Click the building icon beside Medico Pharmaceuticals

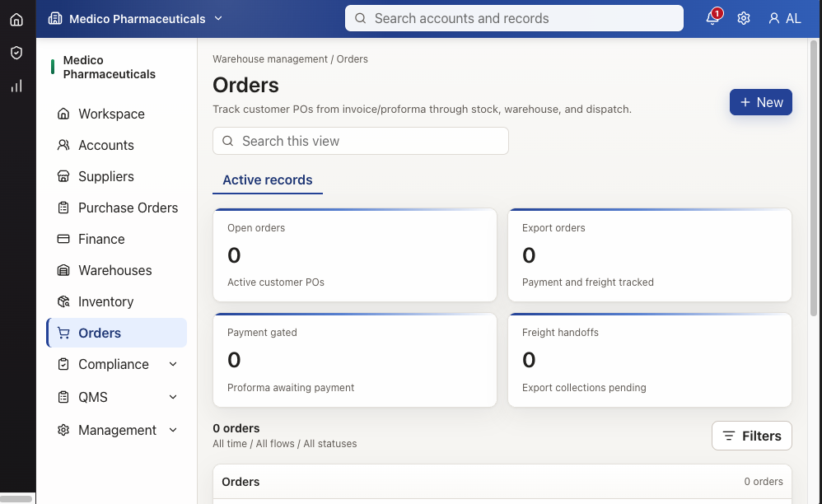(x=54, y=18)
